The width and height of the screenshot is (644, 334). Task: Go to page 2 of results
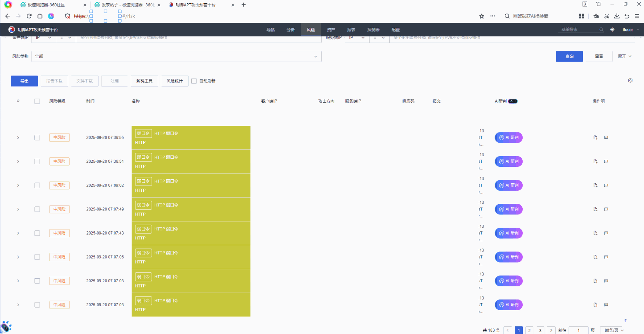click(529, 330)
